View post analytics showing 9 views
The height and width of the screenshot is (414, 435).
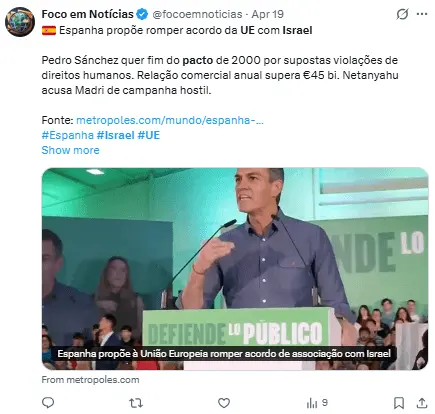point(317,403)
